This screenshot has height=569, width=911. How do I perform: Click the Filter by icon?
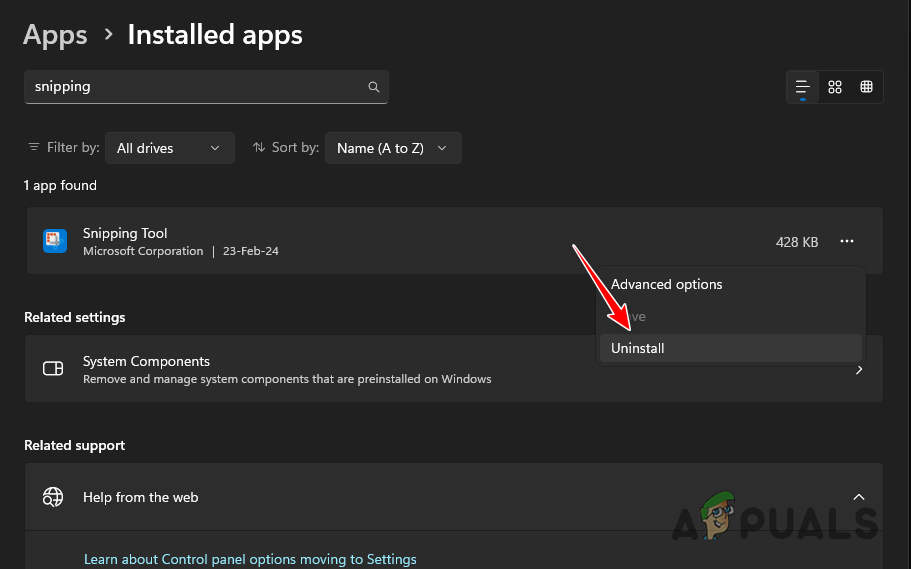coord(34,147)
